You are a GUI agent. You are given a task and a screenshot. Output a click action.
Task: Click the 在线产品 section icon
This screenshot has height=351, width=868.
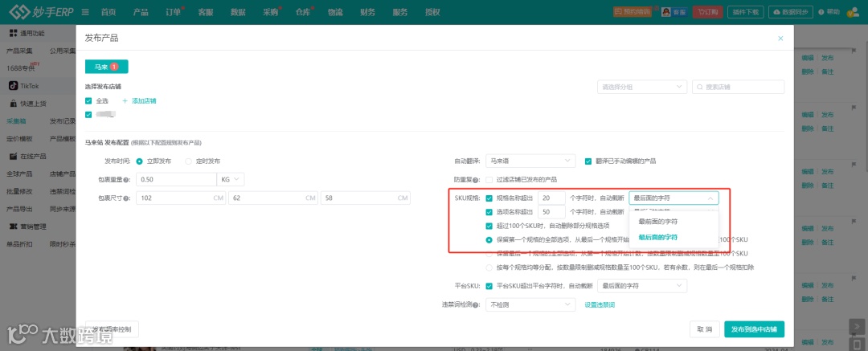pyautogui.click(x=14, y=156)
